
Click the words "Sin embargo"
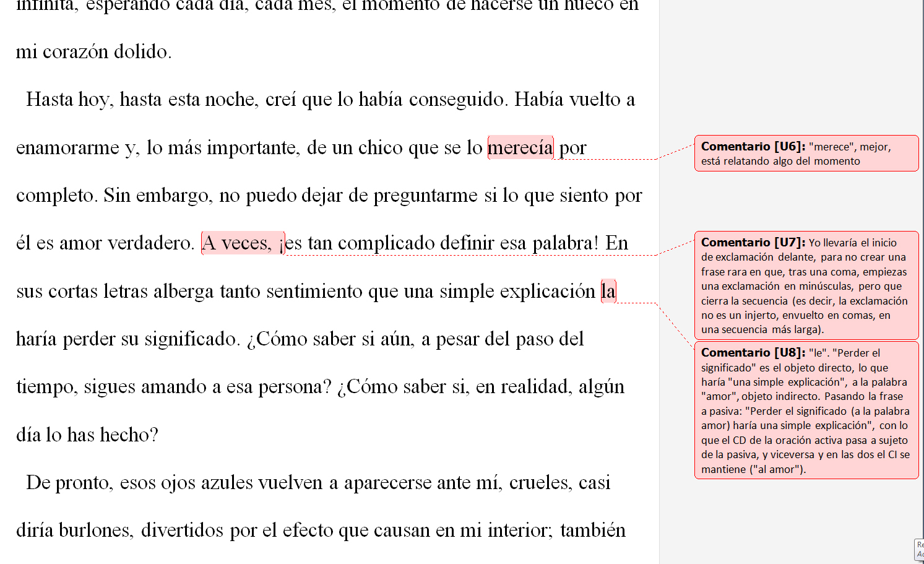click(157, 196)
